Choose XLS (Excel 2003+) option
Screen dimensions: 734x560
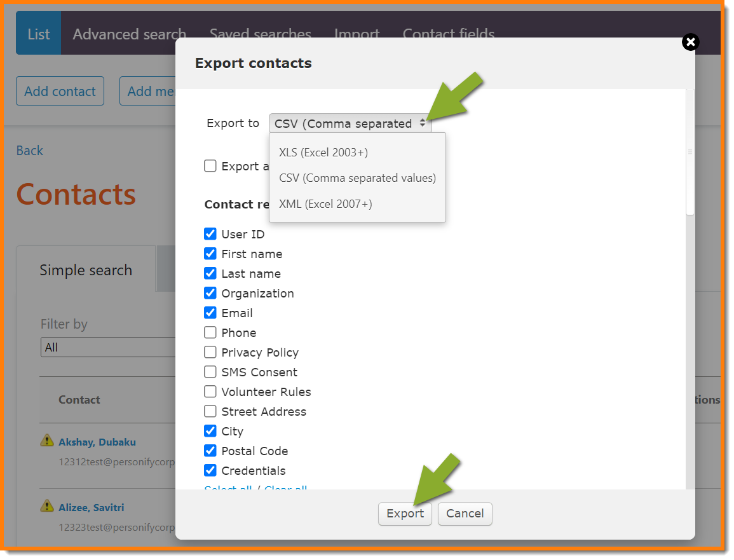coord(323,152)
